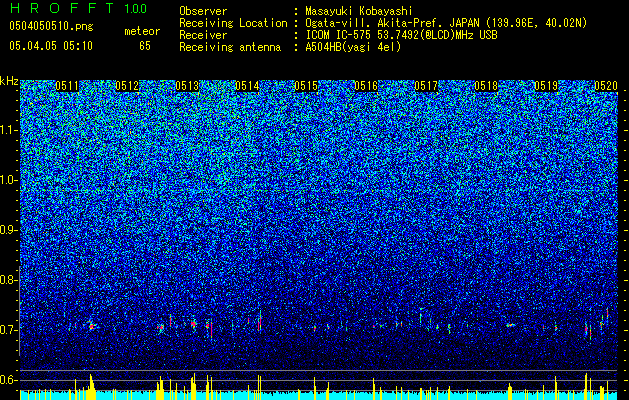Click the 0.7 kHz axis label
Viewport: 629px width, 400px height.
(9, 330)
